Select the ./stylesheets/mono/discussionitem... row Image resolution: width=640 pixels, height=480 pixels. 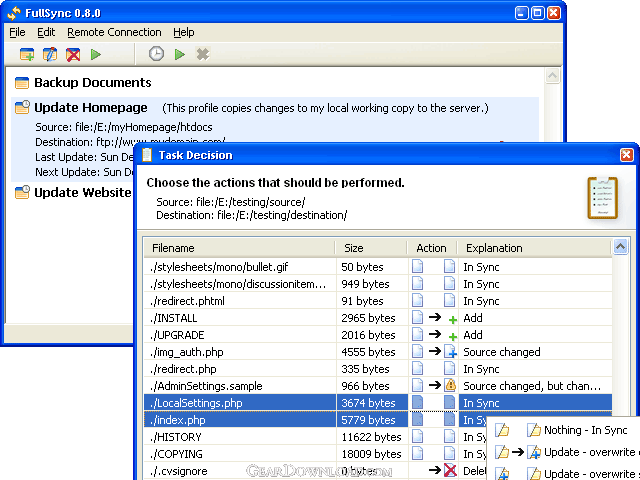tap(378, 284)
